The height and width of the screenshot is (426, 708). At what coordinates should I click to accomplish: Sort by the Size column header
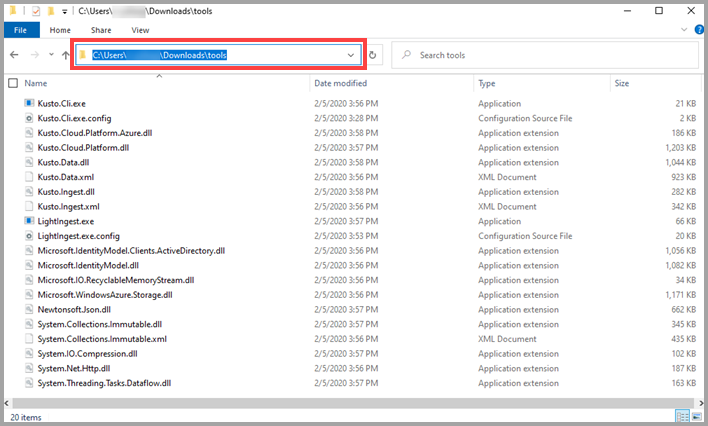622,83
